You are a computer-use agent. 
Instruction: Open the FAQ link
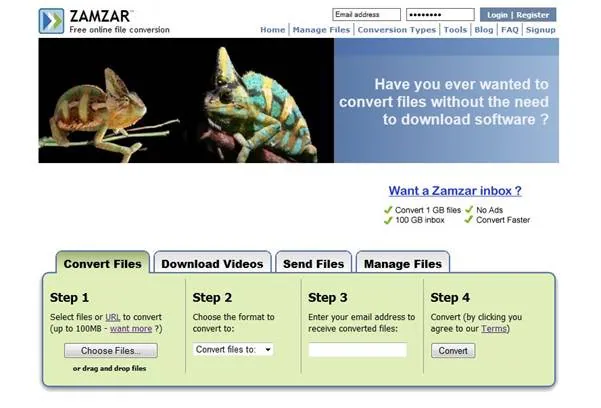(509, 30)
